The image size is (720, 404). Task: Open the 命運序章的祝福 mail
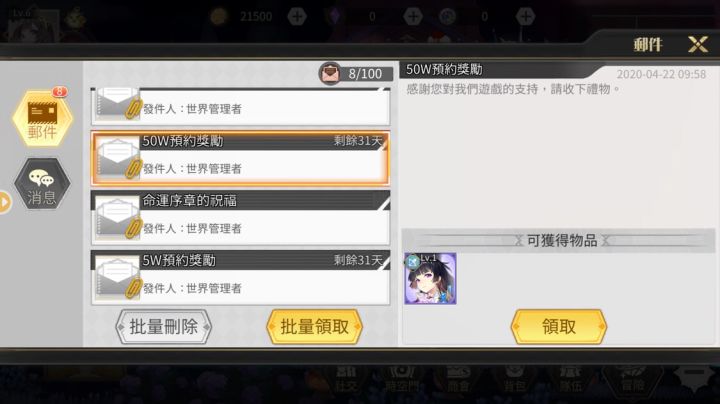tap(241, 218)
